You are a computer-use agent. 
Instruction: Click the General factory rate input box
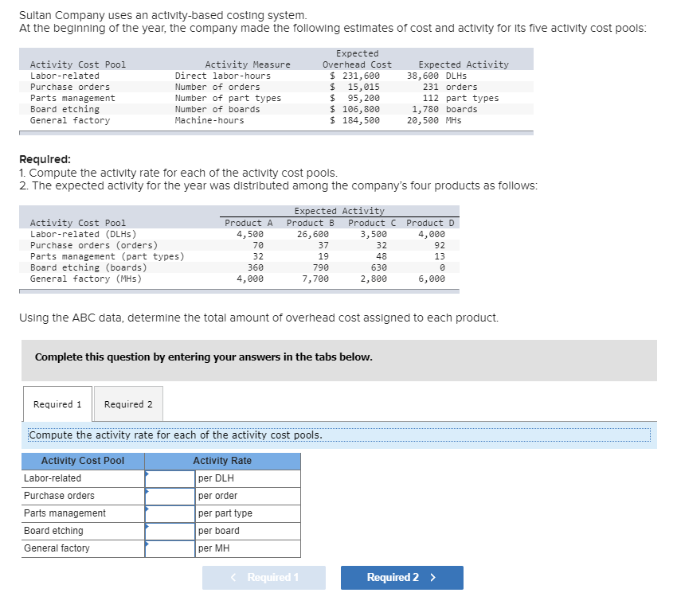click(170, 548)
